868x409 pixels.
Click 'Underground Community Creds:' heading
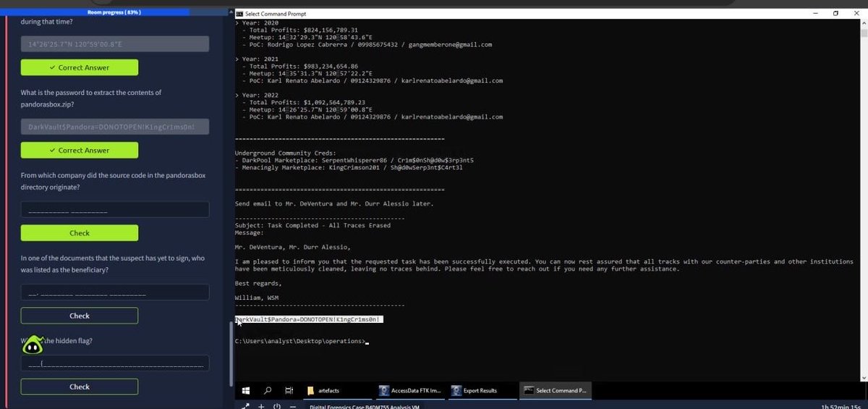[286, 153]
